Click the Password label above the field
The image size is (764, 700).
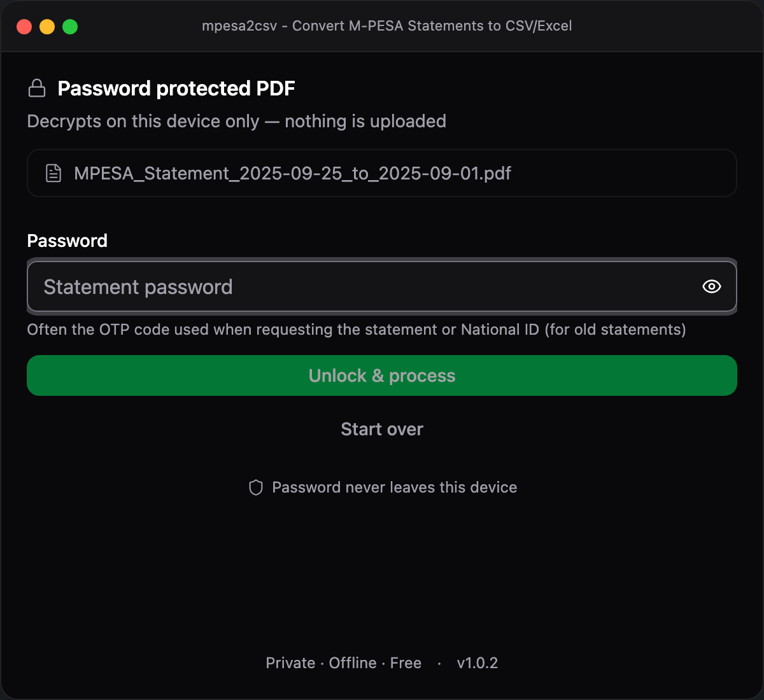point(67,241)
